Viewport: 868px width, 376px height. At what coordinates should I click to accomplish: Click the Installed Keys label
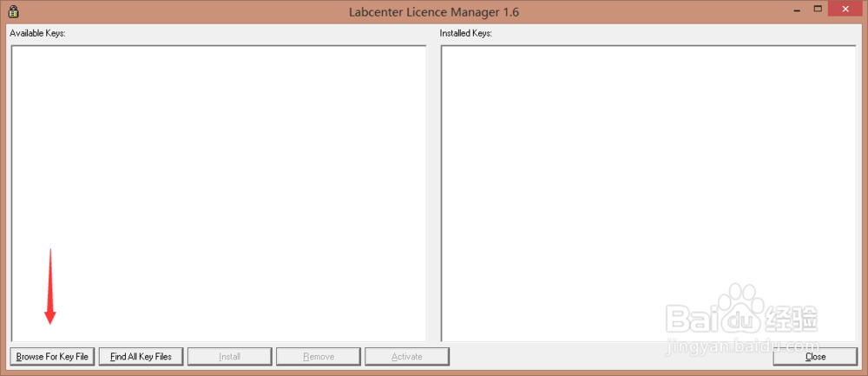click(x=466, y=33)
